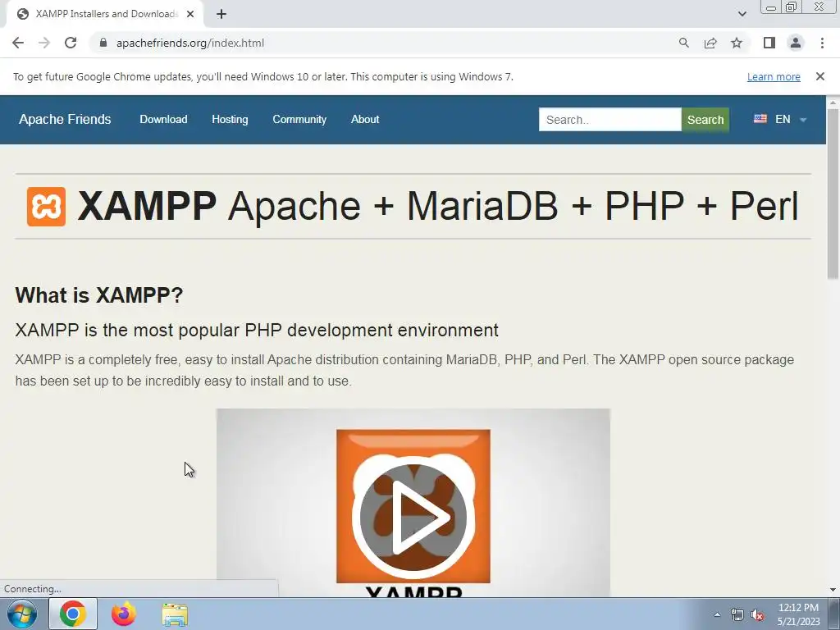Click the scrollbar down arrow

(833, 590)
